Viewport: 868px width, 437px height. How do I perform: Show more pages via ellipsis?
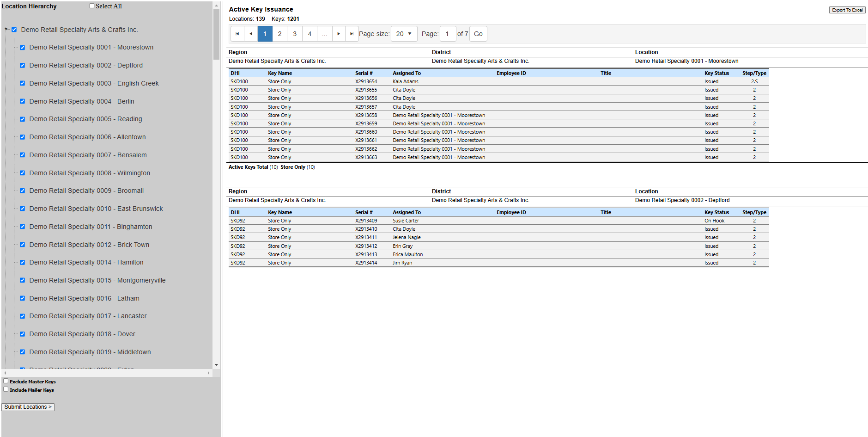(325, 34)
